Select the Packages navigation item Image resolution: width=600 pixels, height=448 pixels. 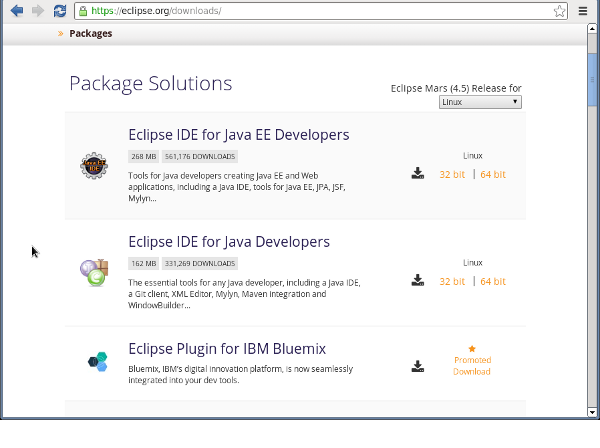91,34
